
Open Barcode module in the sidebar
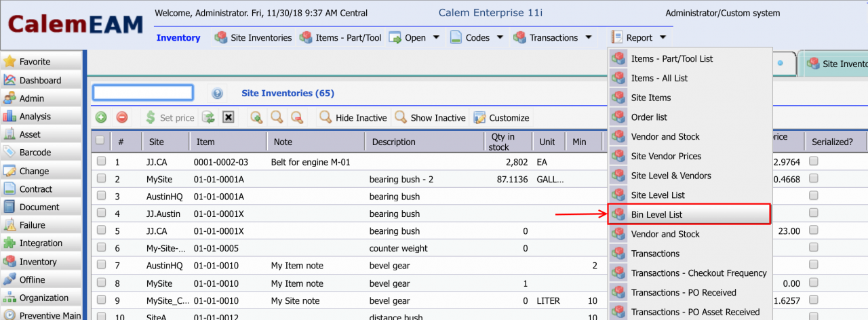pos(41,153)
